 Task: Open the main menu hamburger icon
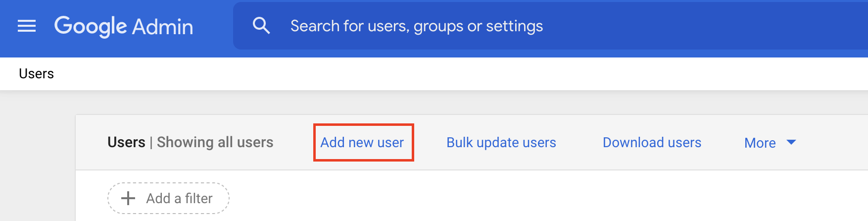pos(27,26)
